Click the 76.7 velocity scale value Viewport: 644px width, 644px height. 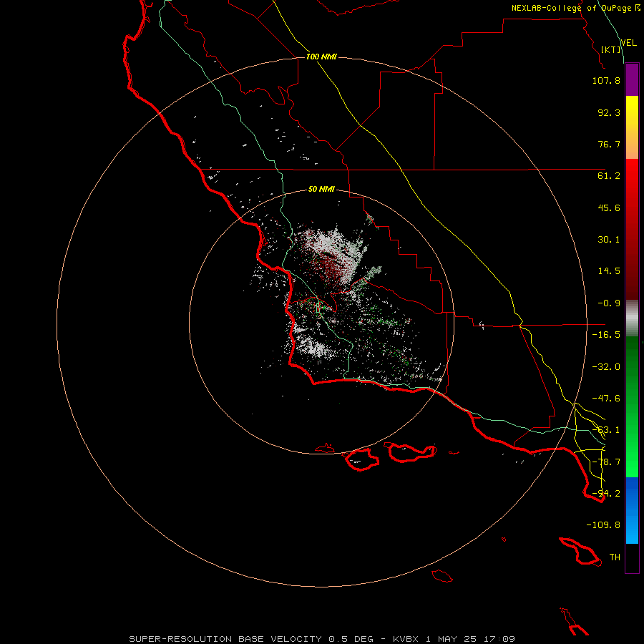[x=609, y=144]
